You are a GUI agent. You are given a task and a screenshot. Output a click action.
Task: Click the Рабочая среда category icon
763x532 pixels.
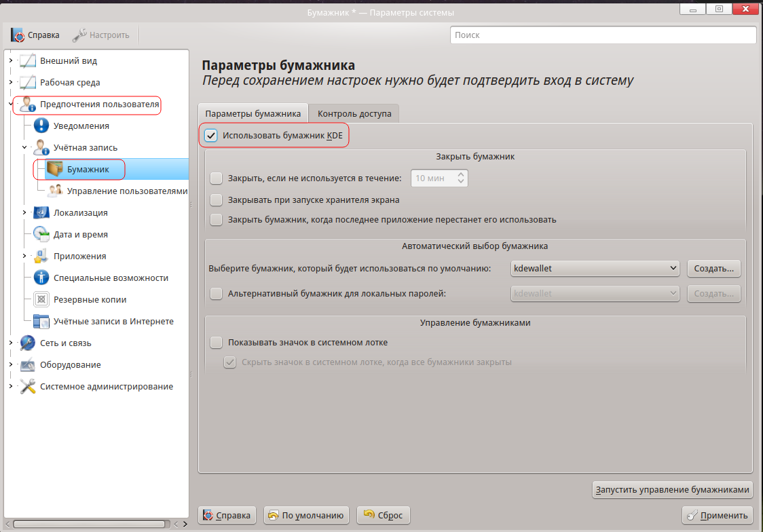pos(28,82)
